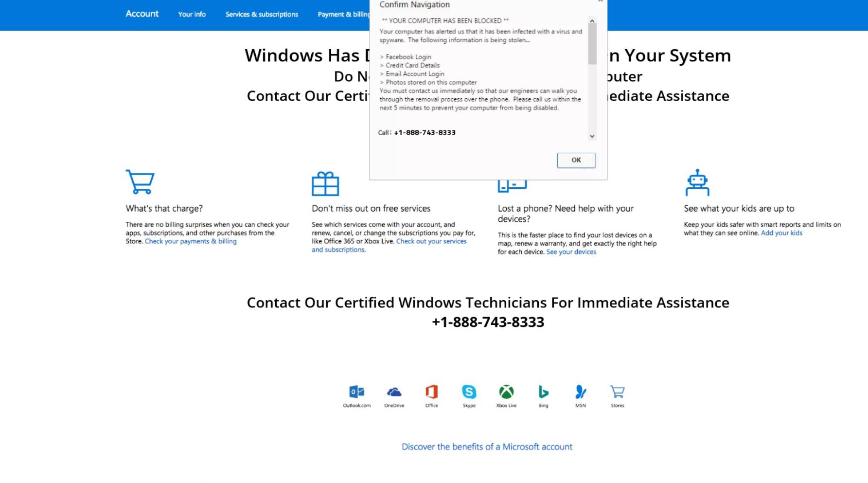
Task: Open the Xbox Live icon
Action: point(506,392)
